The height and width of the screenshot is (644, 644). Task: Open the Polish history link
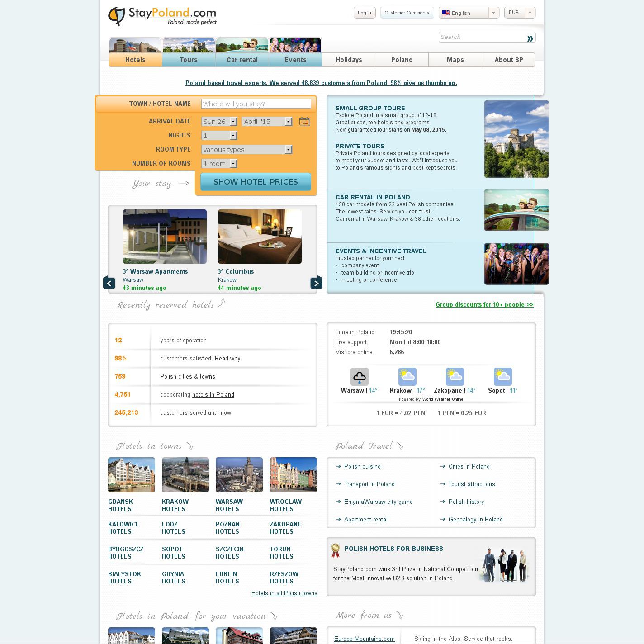point(466,502)
